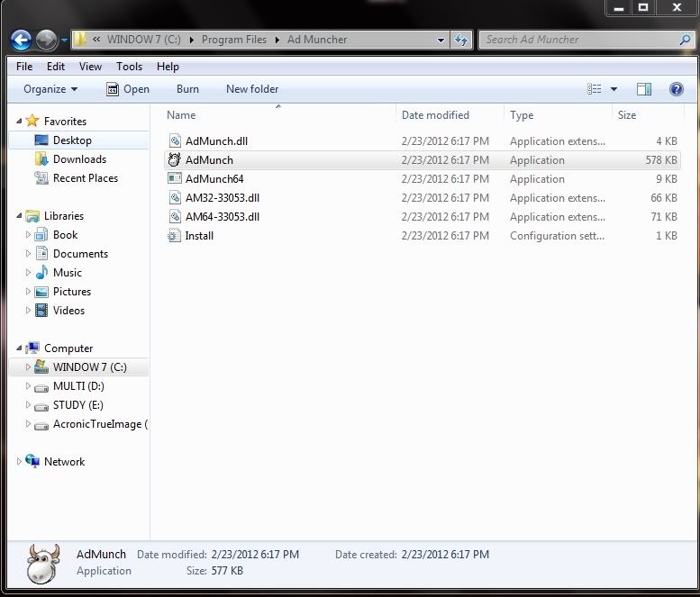This screenshot has height=597, width=700.
Task: Open the Edit menu
Action: click(x=56, y=67)
